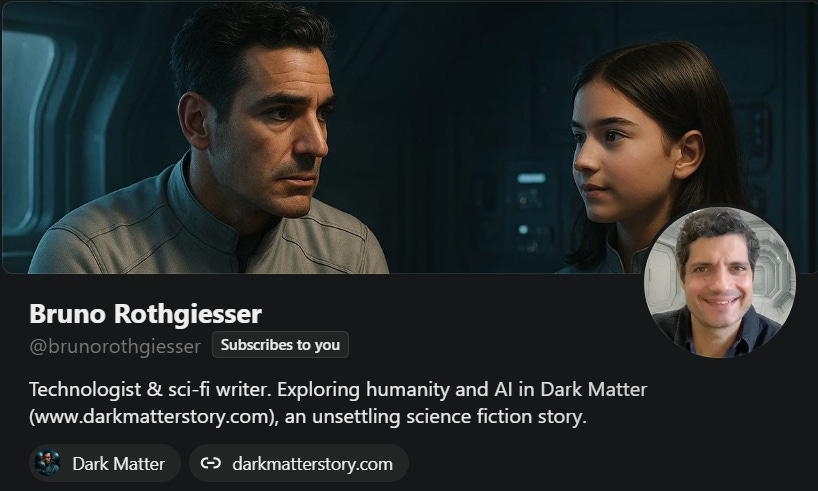Select the Bruno Rothgiesser profile name
The height and width of the screenshot is (491, 818).
tap(146, 314)
